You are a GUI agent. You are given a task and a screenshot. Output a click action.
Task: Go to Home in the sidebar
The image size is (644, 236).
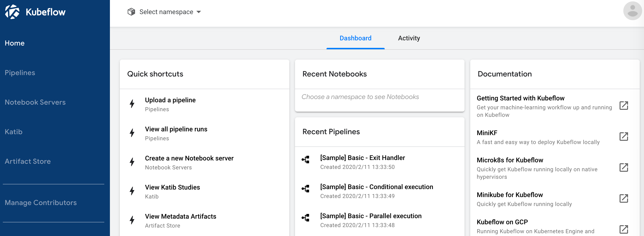(15, 43)
